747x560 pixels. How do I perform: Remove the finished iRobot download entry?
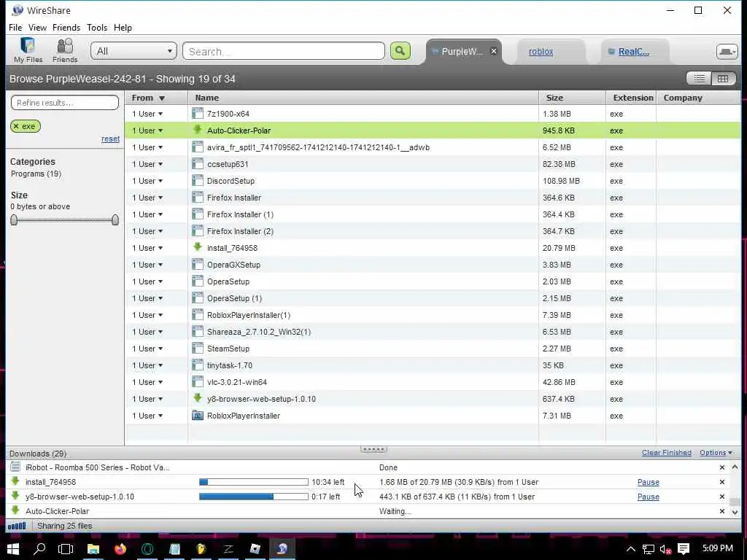721,467
